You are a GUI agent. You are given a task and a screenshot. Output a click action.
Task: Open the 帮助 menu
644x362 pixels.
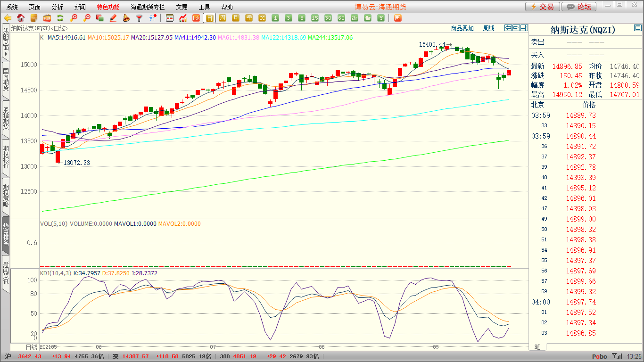tap(227, 7)
